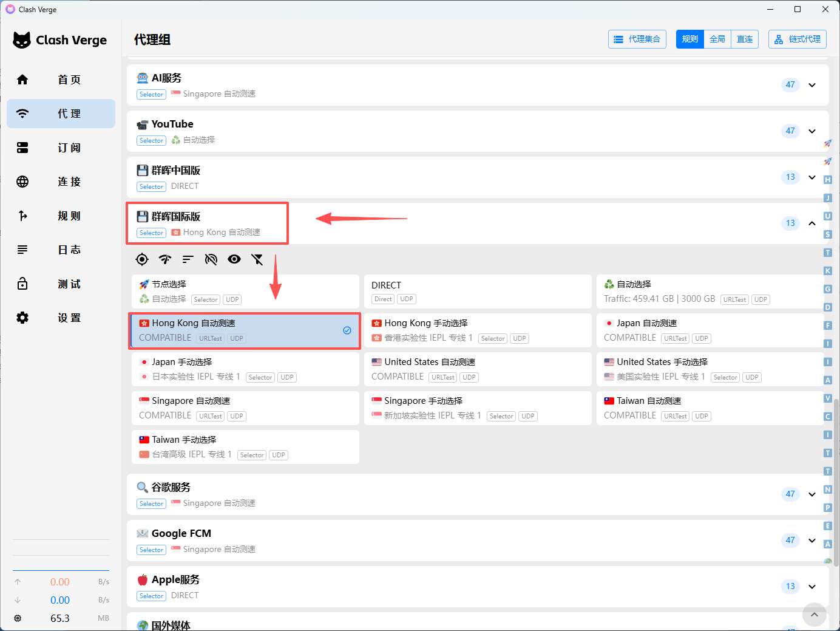Switch to 直连 direct mode
This screenshot has height=631, width=840.
tap(745, 39)
